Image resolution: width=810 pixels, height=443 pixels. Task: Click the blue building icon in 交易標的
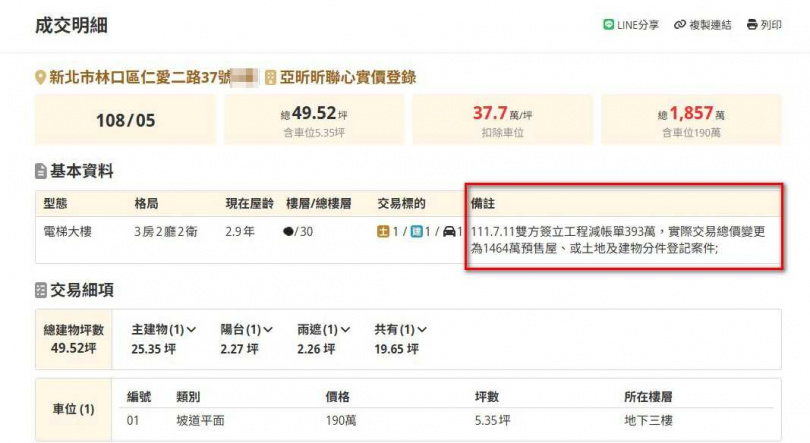pyautogui.click(x=416, y=232)
